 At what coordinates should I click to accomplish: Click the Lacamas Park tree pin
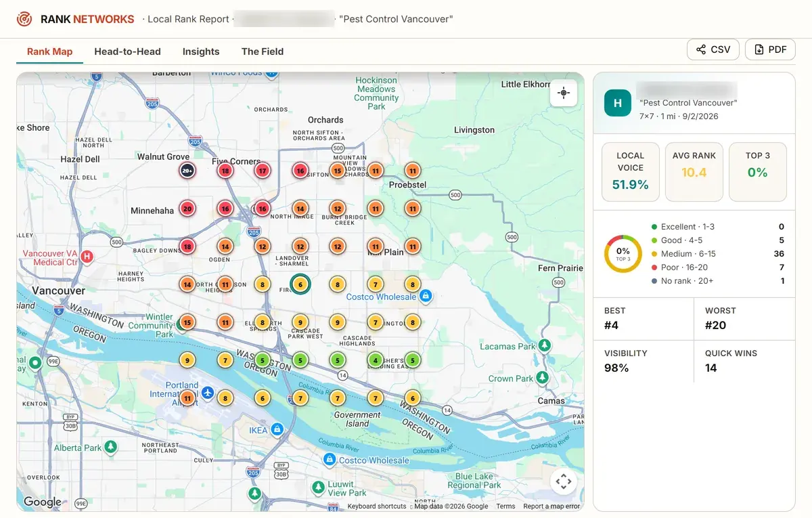pyautogui.click(x=543, y=345)
